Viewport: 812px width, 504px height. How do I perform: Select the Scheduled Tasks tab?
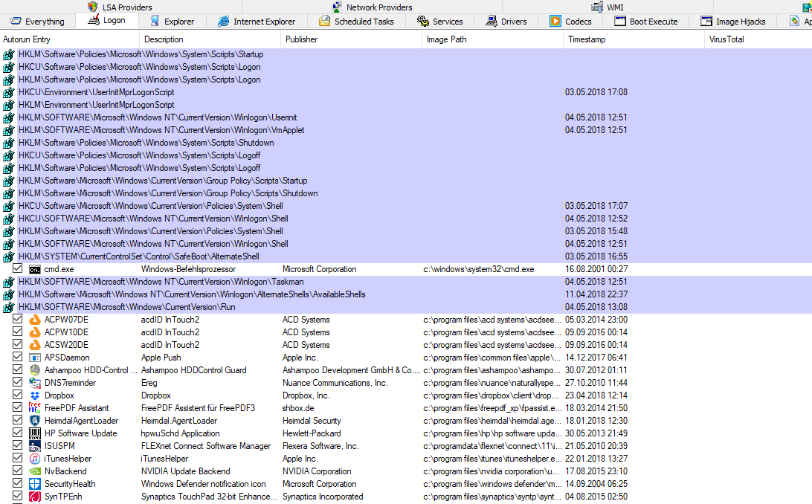click(x=356, y=22)
